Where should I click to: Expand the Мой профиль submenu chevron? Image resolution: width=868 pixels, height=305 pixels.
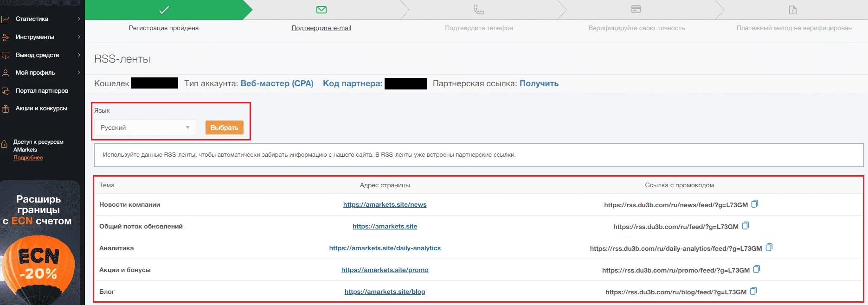[x=79, y=73]
